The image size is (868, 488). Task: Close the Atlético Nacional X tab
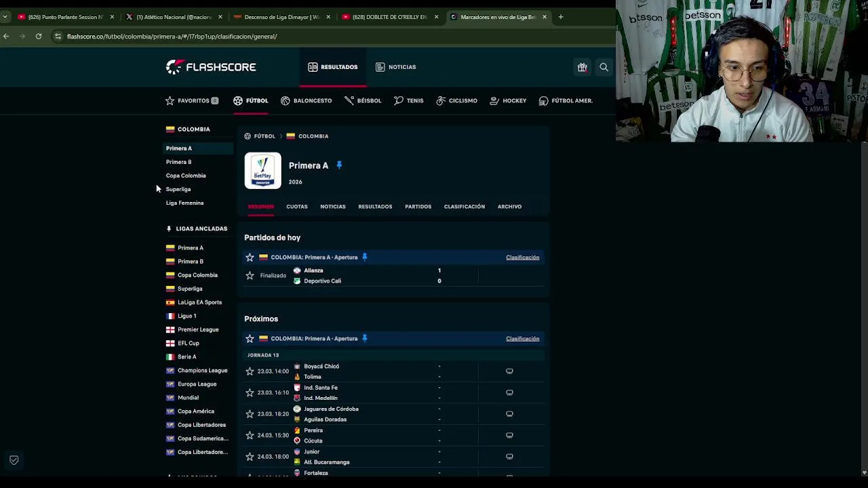[x=220, y=17]
